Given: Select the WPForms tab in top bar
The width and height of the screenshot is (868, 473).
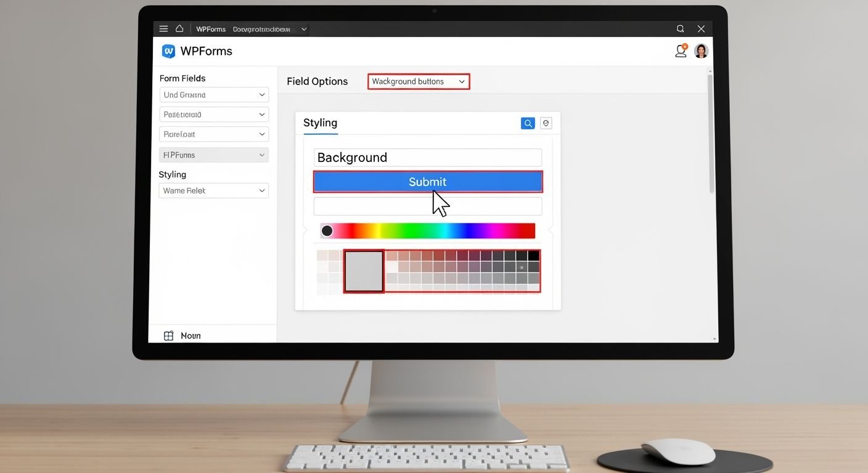Looking at the screenshot, I should pyautogui.click(x=211, y=29).
